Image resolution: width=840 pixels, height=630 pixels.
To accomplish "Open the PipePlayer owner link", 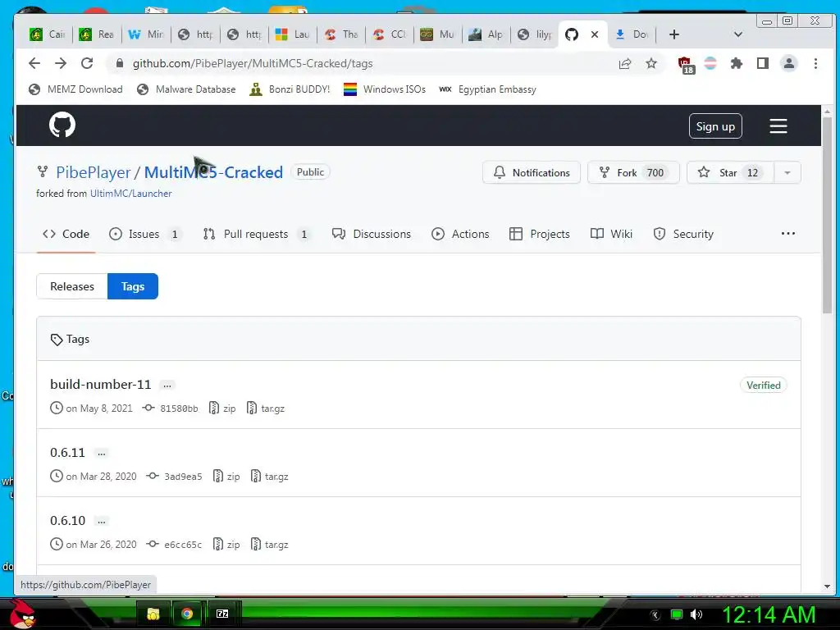I will point(94,172).
